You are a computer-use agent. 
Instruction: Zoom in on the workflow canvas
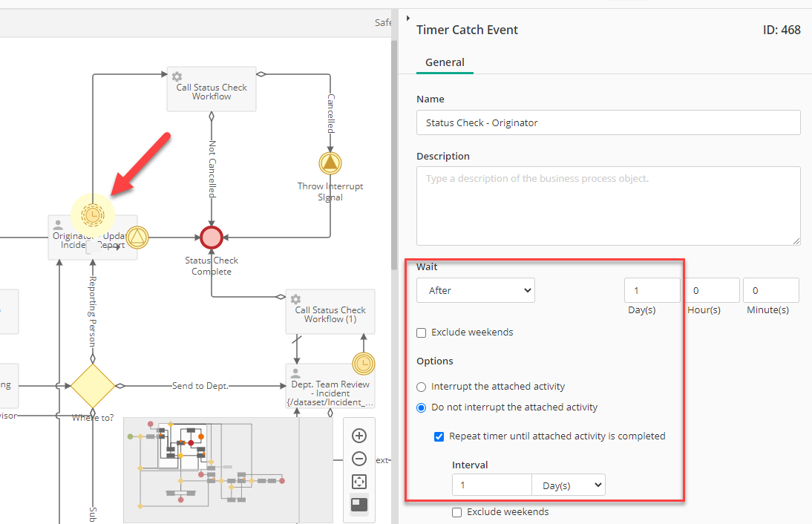coord(358,436)
